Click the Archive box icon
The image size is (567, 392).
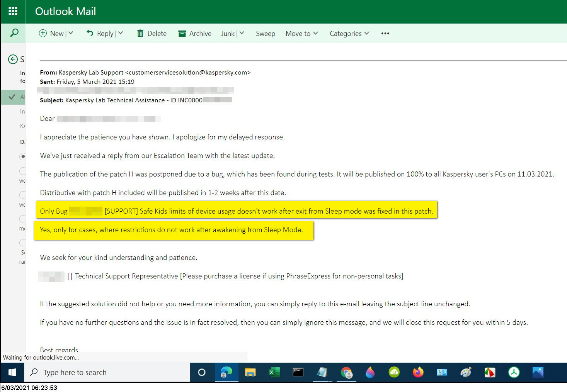pyautogui.click(x=182, y=34)
